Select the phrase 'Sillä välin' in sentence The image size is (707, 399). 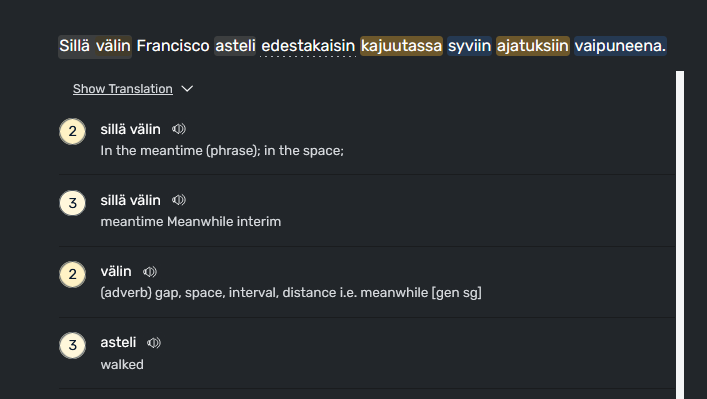pos(95,46)
